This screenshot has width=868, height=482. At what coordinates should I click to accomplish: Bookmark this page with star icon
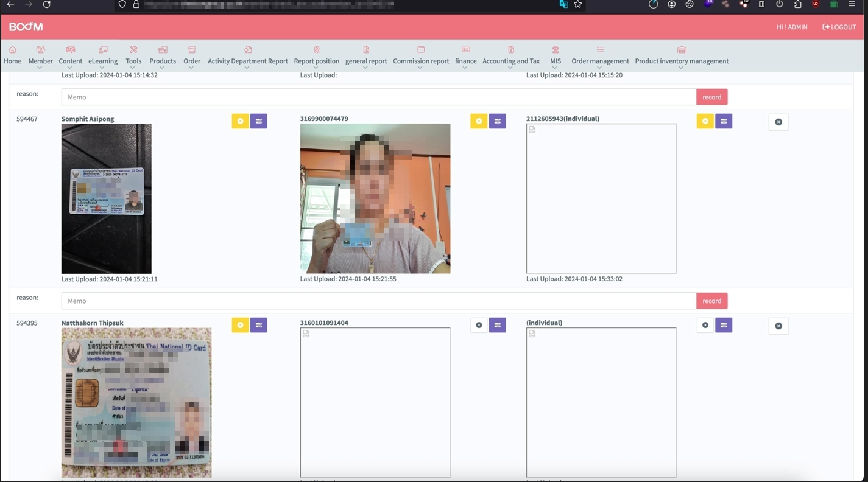coord(578,4)
